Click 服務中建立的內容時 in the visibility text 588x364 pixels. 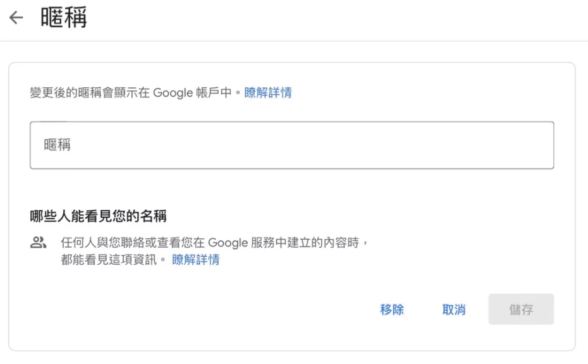(305, 243)
